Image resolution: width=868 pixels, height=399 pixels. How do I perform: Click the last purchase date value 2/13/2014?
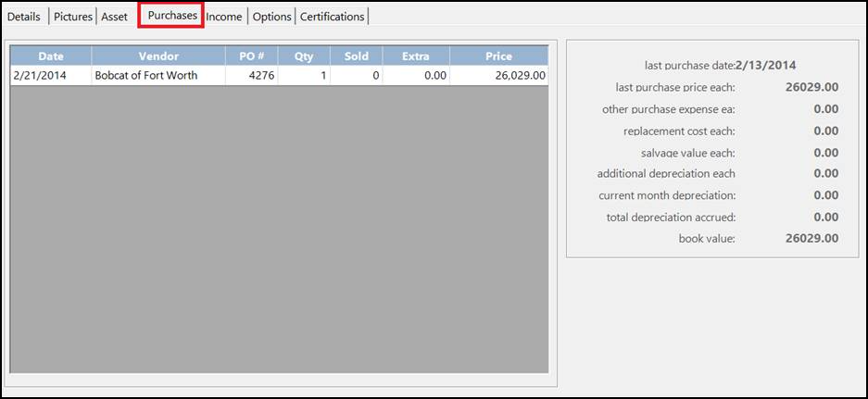point(766,66)
